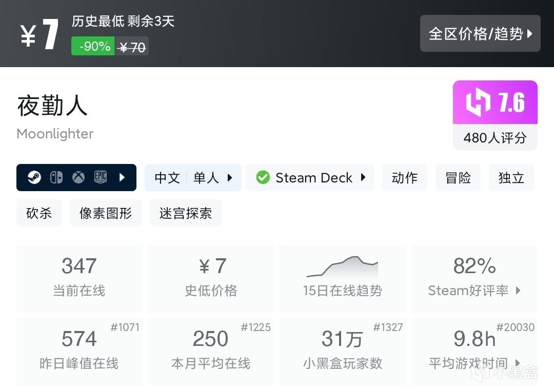This screenshot has width=554, height=392.
Task: Click the Nintendo Switch platform icon
Action: coord(56,178)
